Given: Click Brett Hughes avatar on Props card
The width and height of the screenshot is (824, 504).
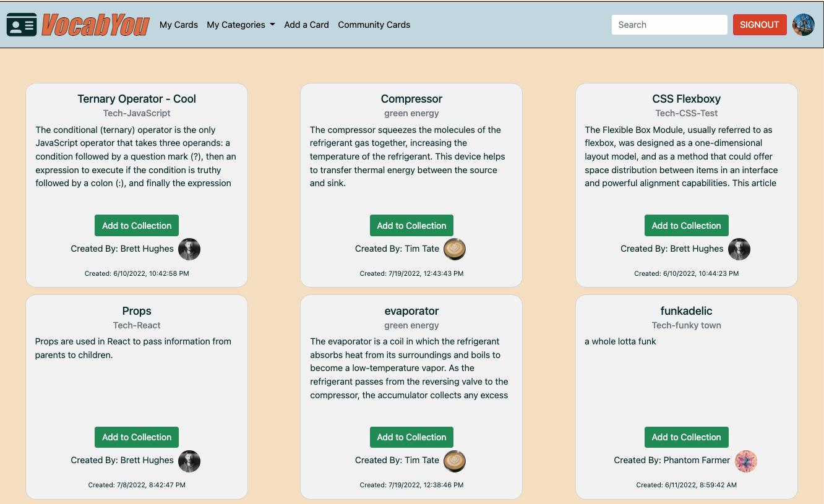Looking at the screenshot, I should [x=189, y=461].
